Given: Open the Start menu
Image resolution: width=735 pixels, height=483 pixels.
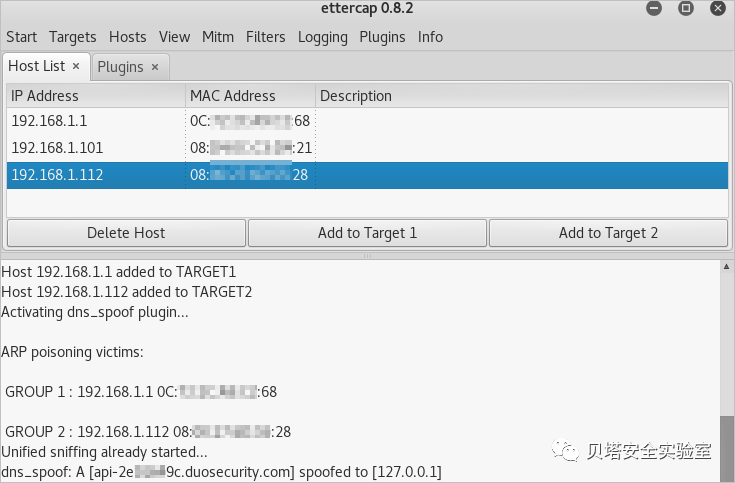Looking at the screenshot, I should point(21,37).
